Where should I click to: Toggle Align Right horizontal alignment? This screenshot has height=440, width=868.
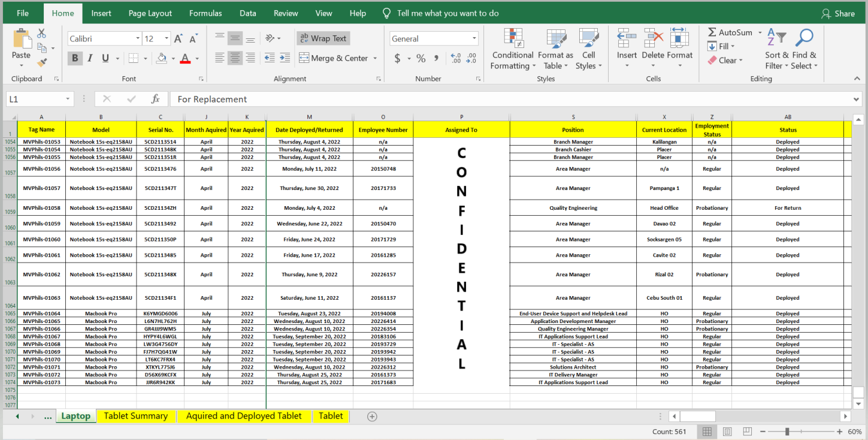(x=250, y=58)
